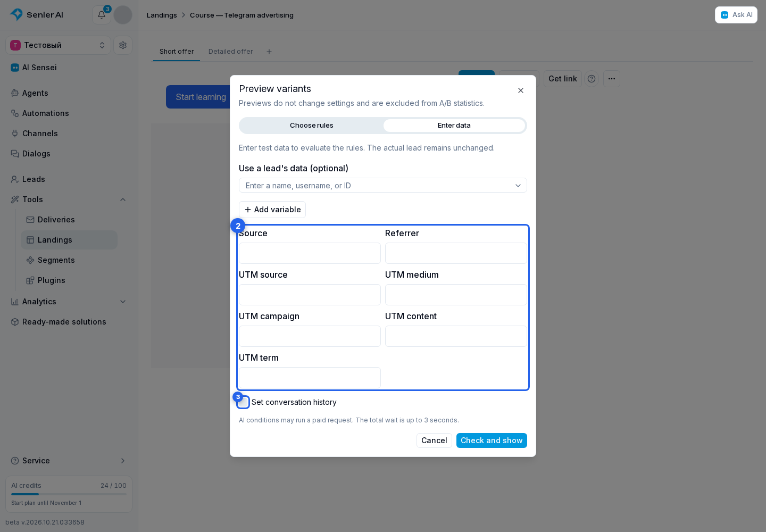Open Deliveries under Tools
The image size is (766, 532).
[x=69, y=220]
